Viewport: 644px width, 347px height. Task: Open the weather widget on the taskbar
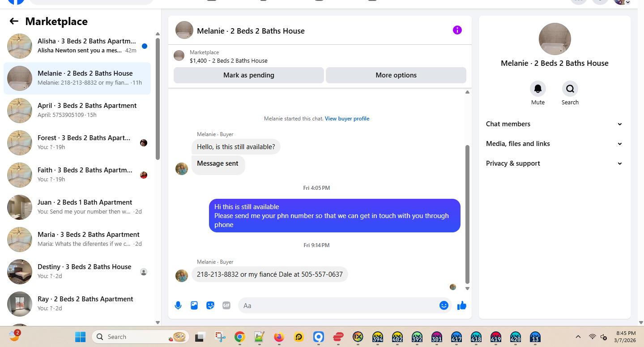click(x=14, y=336)
